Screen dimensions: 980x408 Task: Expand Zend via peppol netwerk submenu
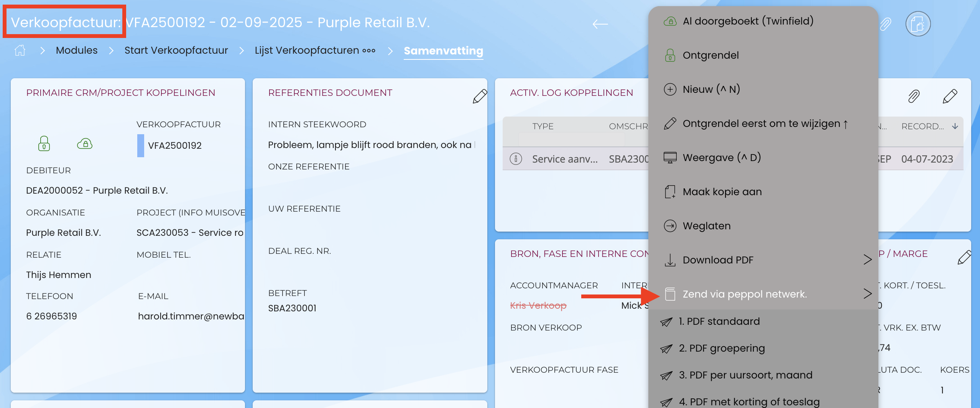[x=867, y=294]
